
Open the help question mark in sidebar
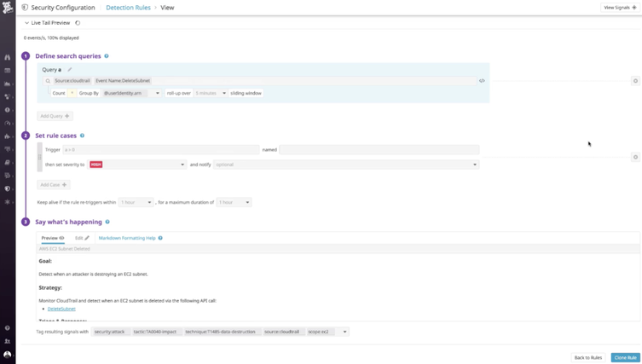(x=7, y=328)
